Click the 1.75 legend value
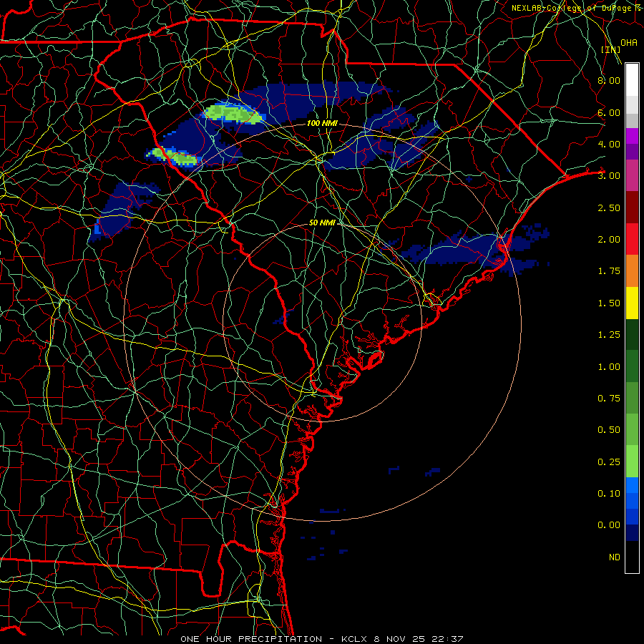This screenshot has width=644, height=644. point(609,271)
